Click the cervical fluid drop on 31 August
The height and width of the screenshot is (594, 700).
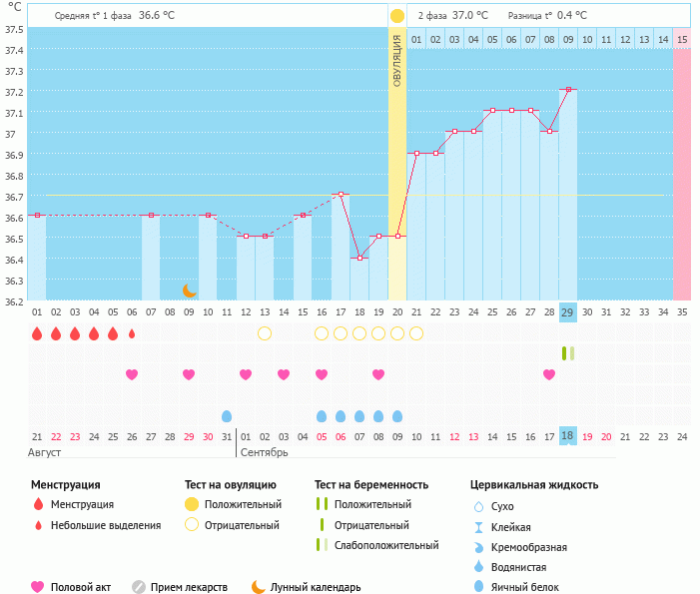click(227, 415)
